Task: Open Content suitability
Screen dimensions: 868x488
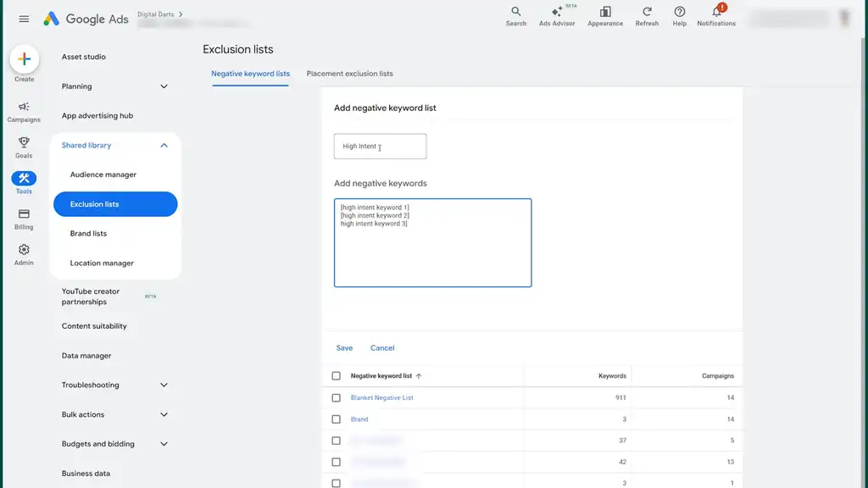Action: [94, 326]
